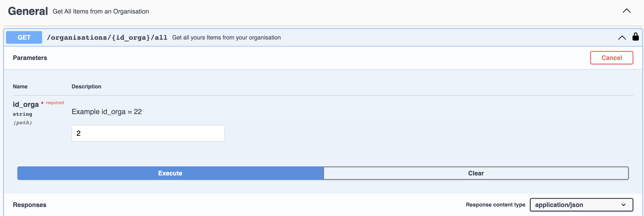Click the Responses section header
Viewport: 644px width, 216px height.
29,205
